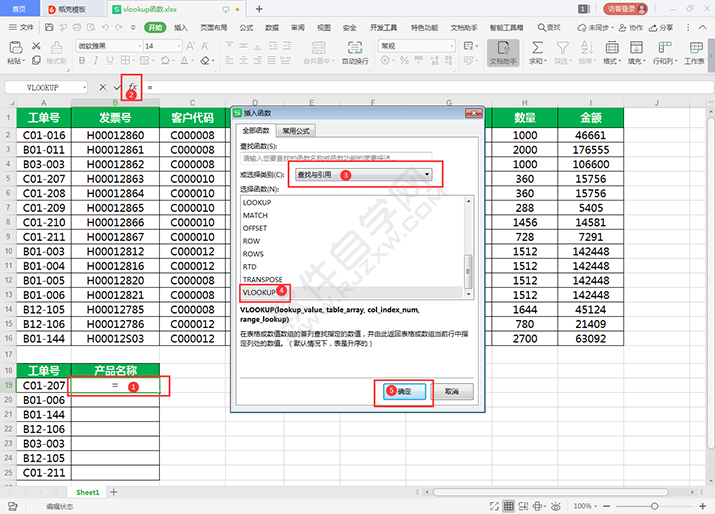Click the Print icon in quick access toolbar
Viewport: 715px width, 514px height.
(x=77, y=27)
